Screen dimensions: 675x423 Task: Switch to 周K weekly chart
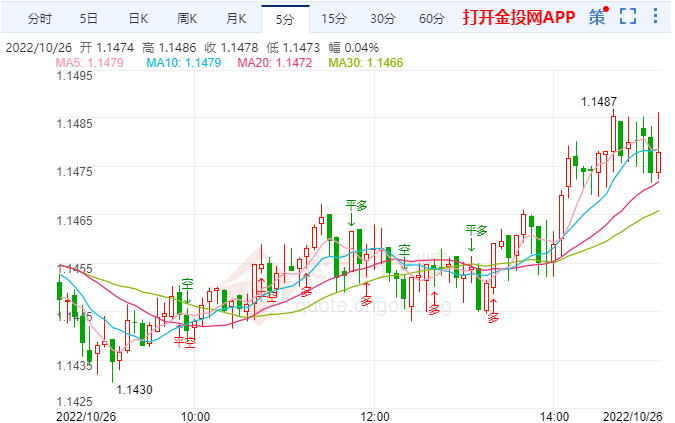point(187,19)
